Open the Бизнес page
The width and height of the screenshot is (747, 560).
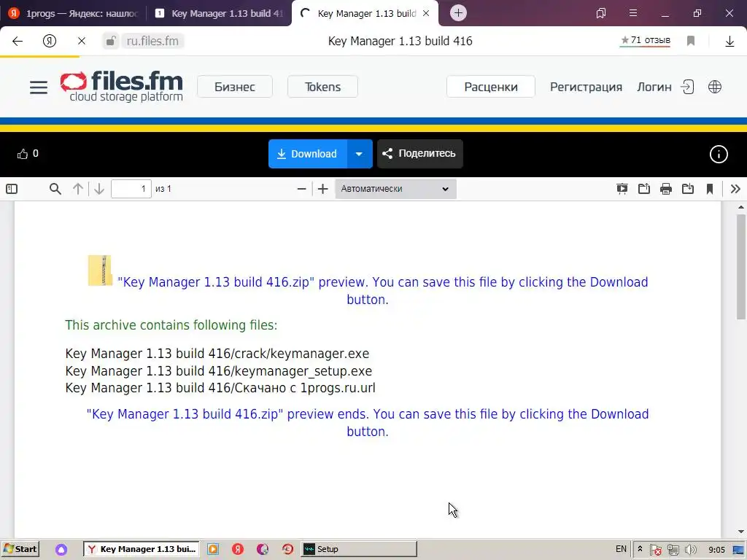(235, 87)
